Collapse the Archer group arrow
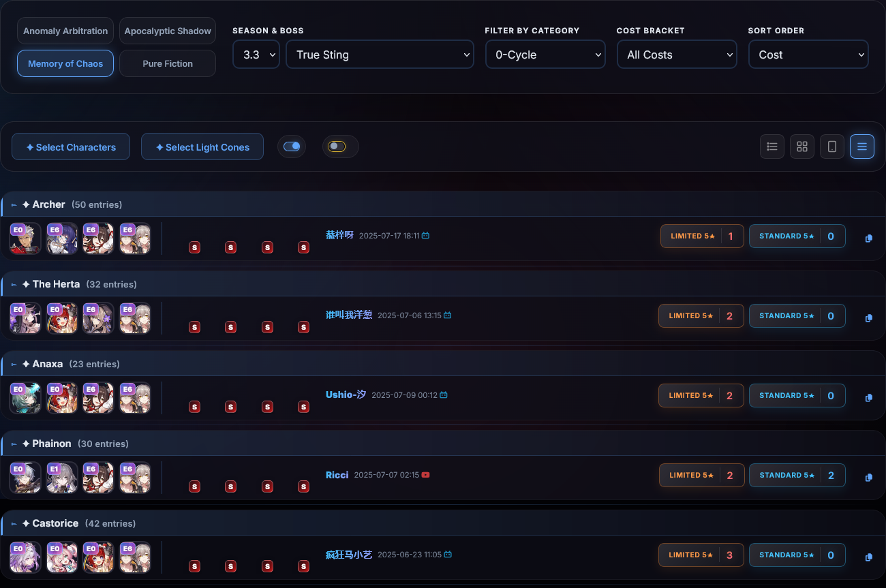 click(x=14, y=205)
